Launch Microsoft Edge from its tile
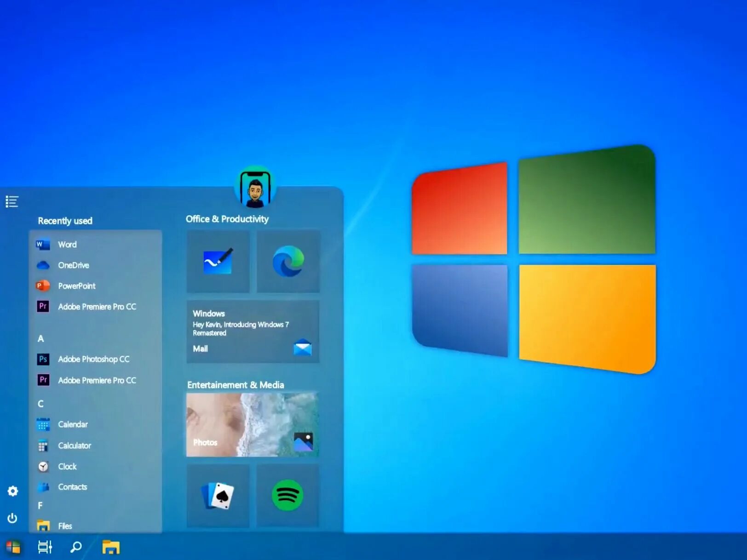Viewport: 747px width, 560px height. tap(289, 262)
